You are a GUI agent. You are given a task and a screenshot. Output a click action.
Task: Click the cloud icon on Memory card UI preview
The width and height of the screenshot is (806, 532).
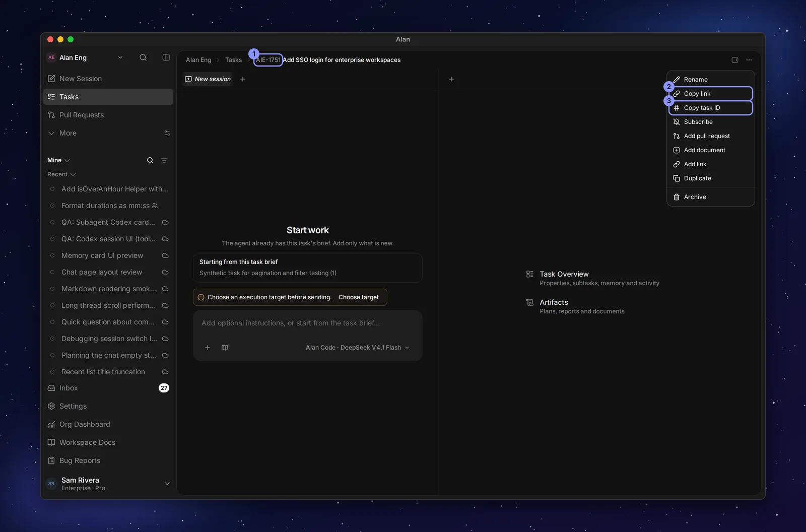point(165,255)
